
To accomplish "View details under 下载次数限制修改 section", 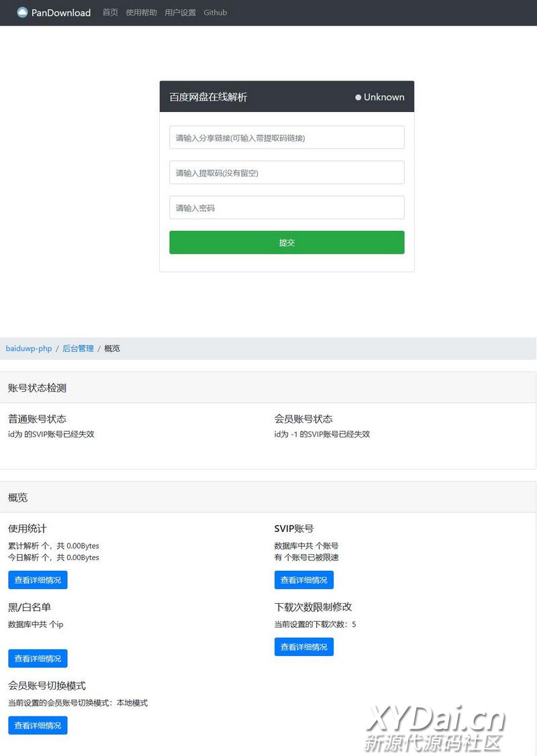I will click(x=303, y=647).
